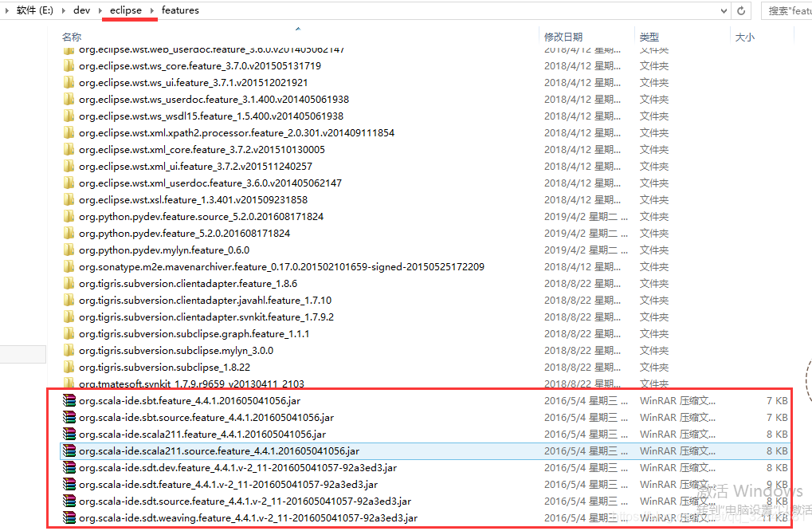Viewport: 812px width, 531px height.
Task: Select folder icon of subclipse.graph.feature_1.1.1
Action: 69,333
